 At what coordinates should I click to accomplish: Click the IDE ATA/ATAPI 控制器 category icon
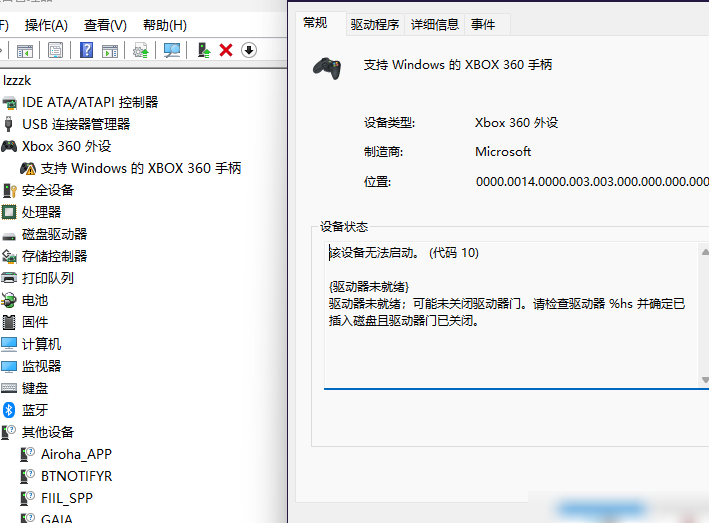[x=9, y=103]
